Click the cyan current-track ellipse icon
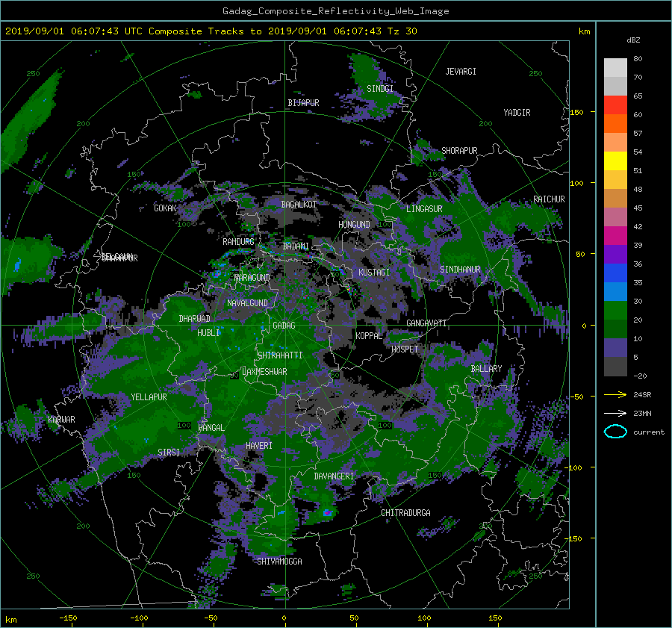672x628 pixels. [x=615, y=432]
